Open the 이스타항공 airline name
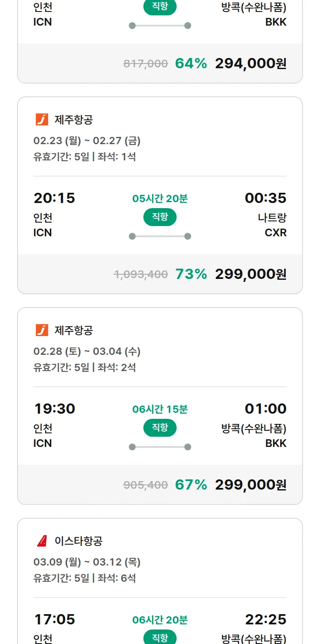Image resolution: width=320 pixels, height=644 pixels. pyautogui.click(x=79, y=541)
